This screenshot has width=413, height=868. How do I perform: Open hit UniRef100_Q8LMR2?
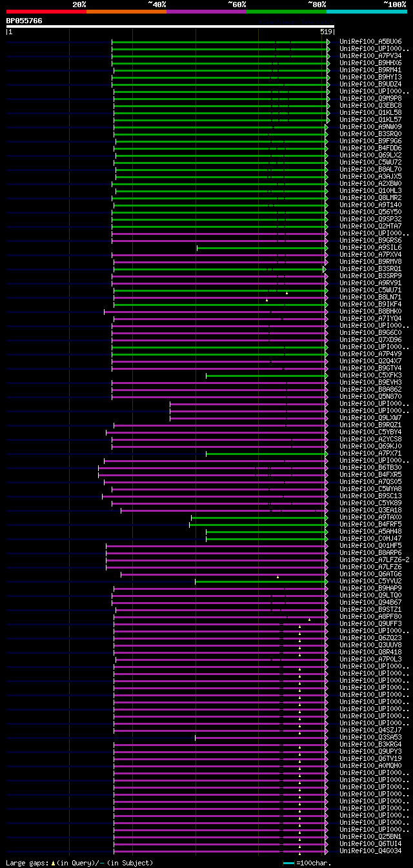(x=370, y=197)
